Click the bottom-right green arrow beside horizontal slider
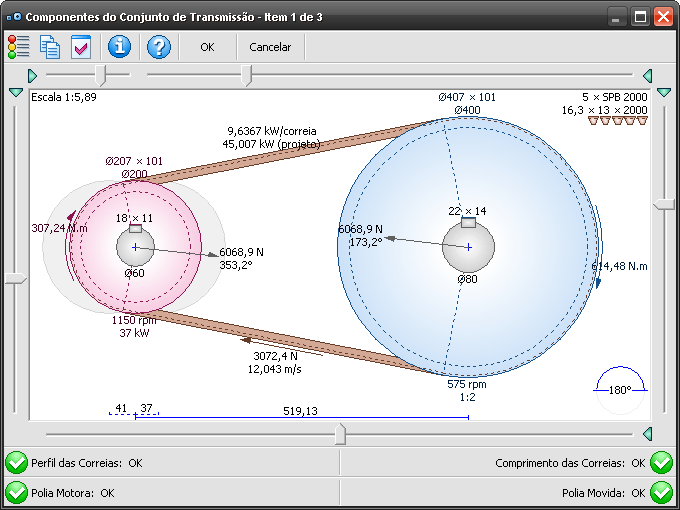Screen dimensions: 680x510 [x=647, y=434]
